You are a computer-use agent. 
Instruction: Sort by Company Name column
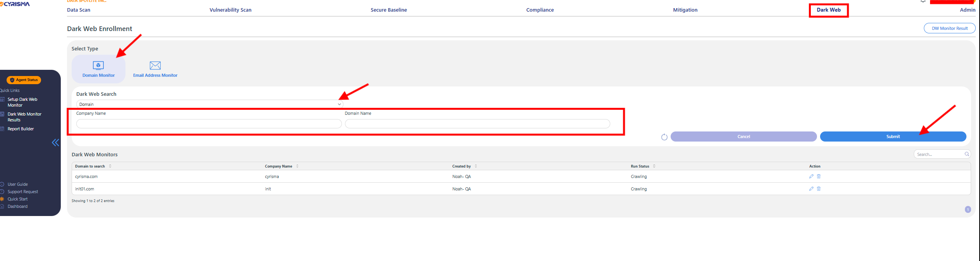(297, 166)
